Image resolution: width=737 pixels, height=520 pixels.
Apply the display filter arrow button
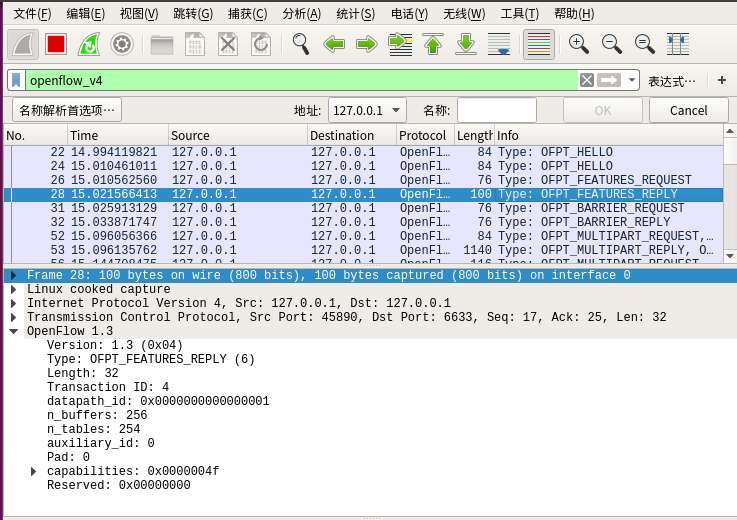tap(609, 80)
